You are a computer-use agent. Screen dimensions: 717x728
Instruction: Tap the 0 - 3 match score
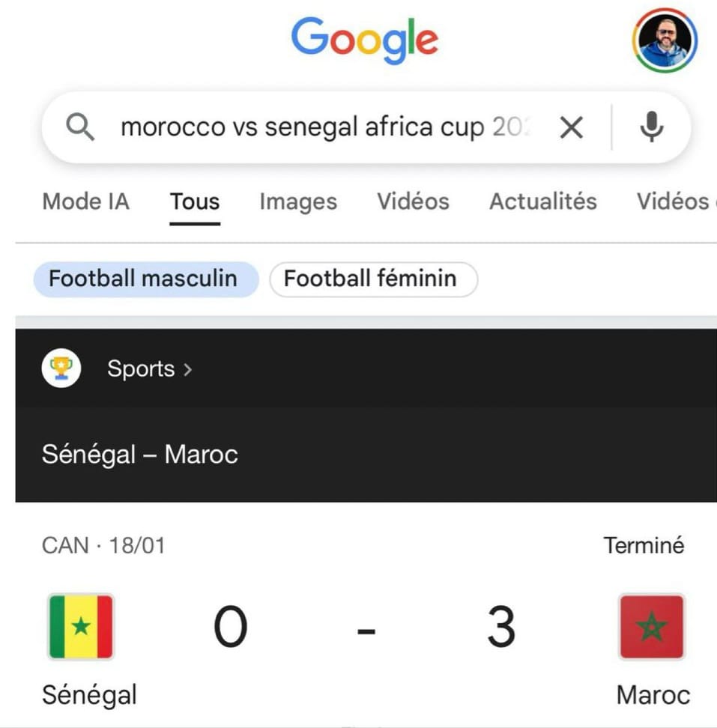(365, 628)
